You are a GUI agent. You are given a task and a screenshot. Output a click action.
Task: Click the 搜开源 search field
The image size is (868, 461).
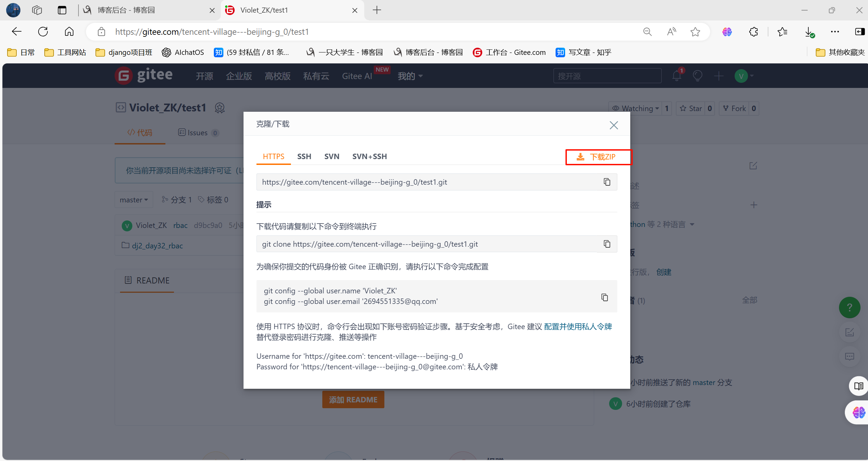tap(607, 76)
